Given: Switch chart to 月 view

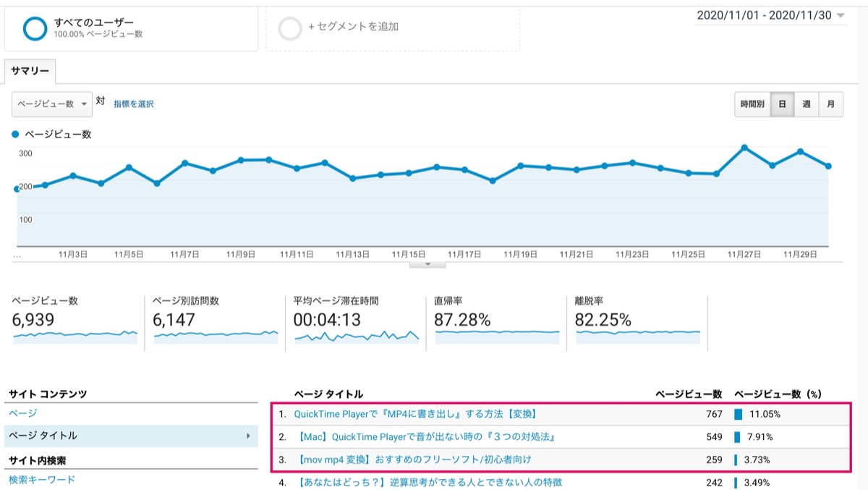Looking at the screenshot, I should 830,104.
